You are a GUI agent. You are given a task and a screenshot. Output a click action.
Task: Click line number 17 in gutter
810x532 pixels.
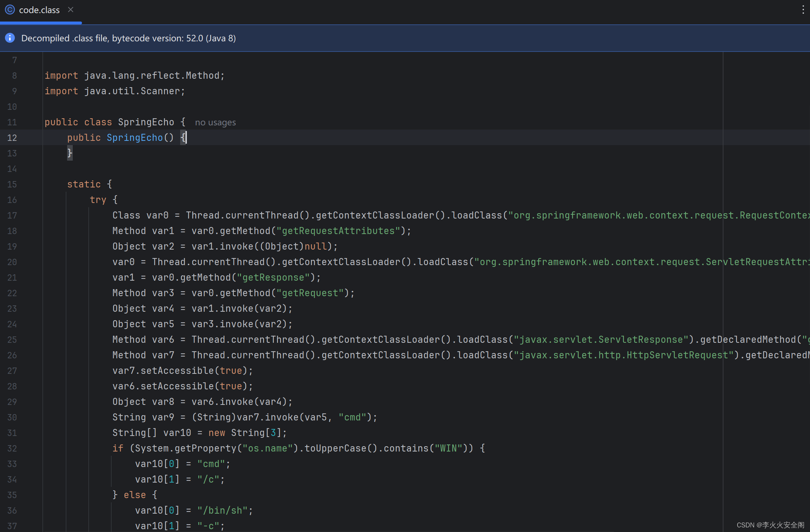[x=12, y=215]
